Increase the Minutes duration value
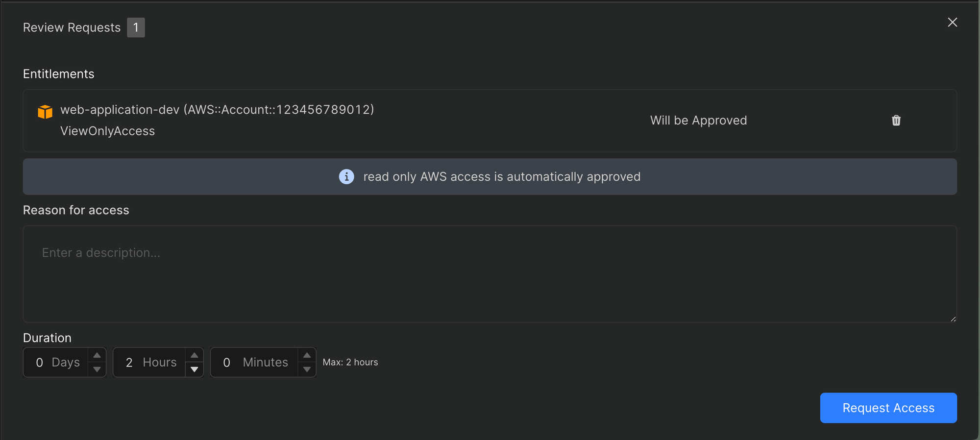The image size is (980, 440). pos(307,355)
